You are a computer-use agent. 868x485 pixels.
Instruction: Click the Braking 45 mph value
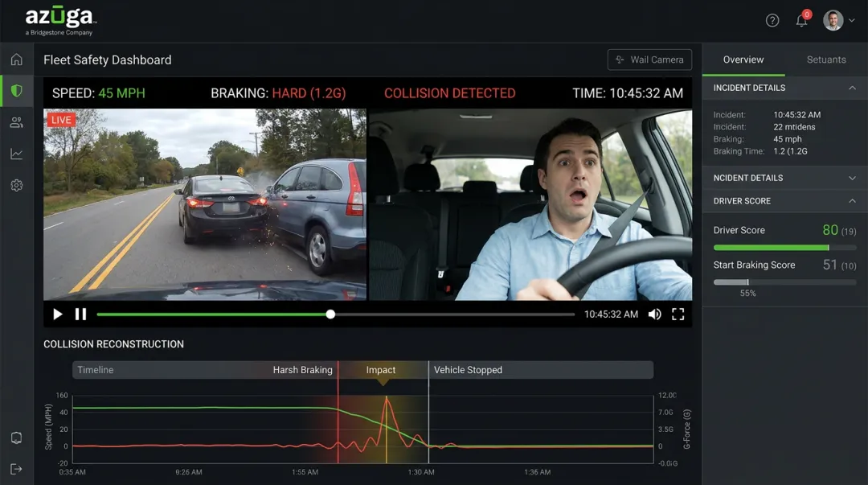[x=788, y=139]
